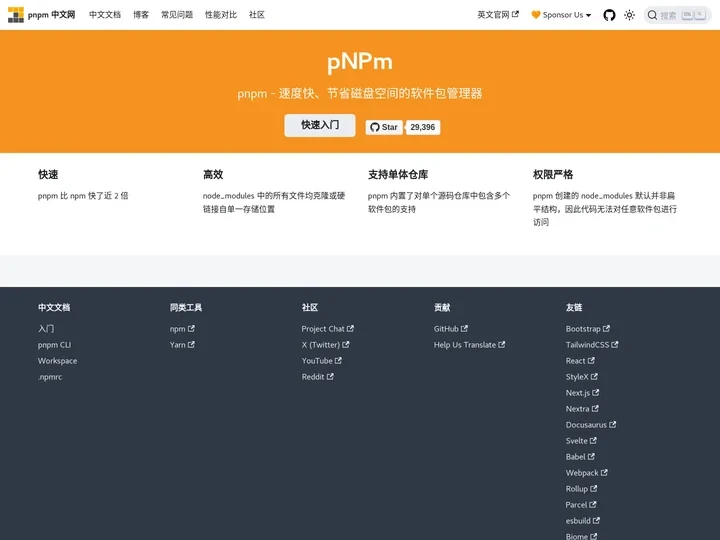The height and width of the screenshot is (540, 720).
Task: Click the footer 中文文档 column heading
Action: point(54,308)
